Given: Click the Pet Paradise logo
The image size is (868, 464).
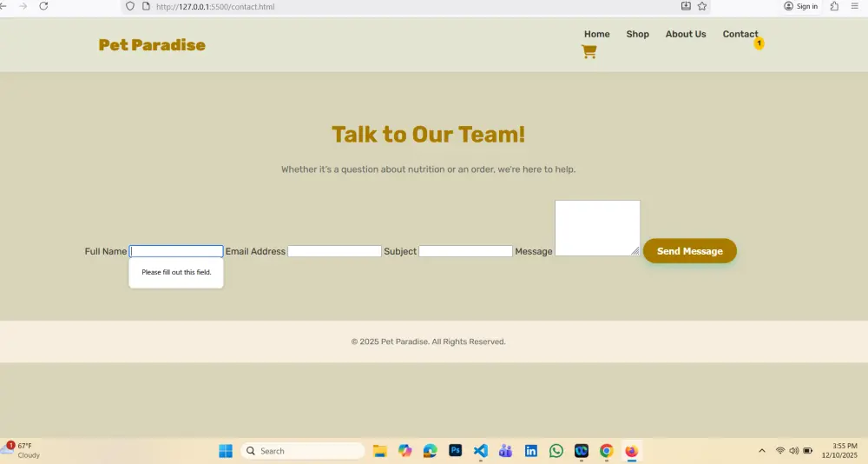Looking at the screenshot, I should tap(152, 45).
